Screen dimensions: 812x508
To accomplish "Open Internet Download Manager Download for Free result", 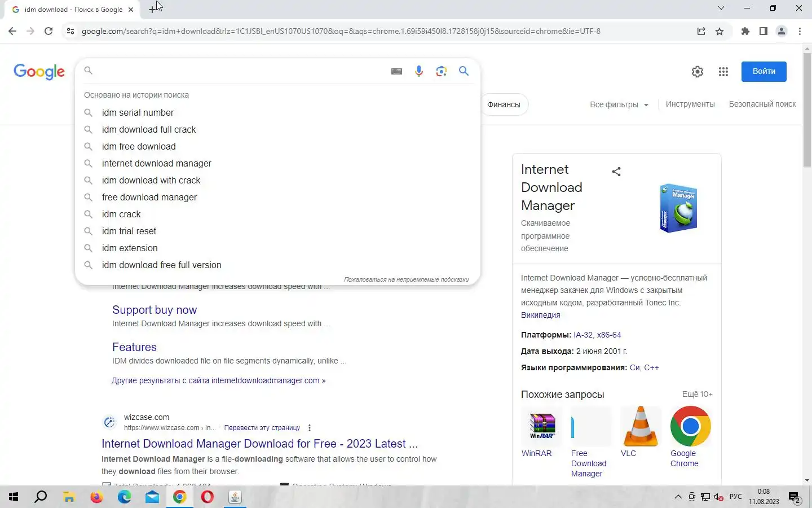I will 259,444.
